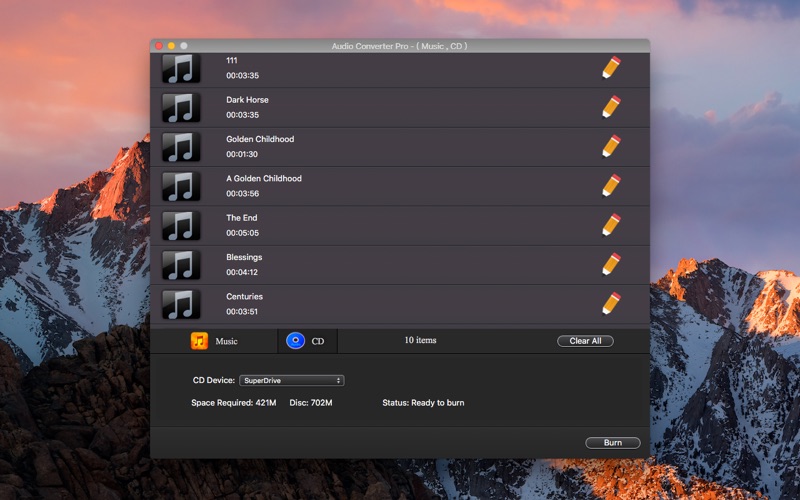Edit A Golden Childhood using its pencil icon

click(611, 185)
